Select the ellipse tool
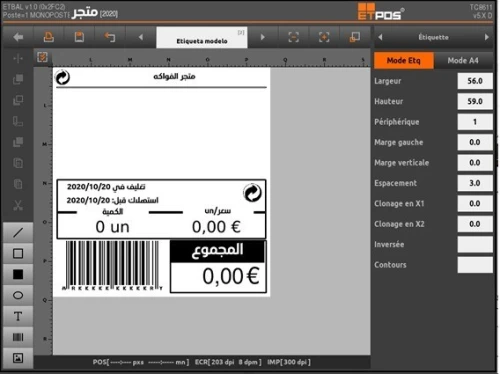Image resolution: width=500 pixels, height=374 pixels. click(x=18, y=295)
